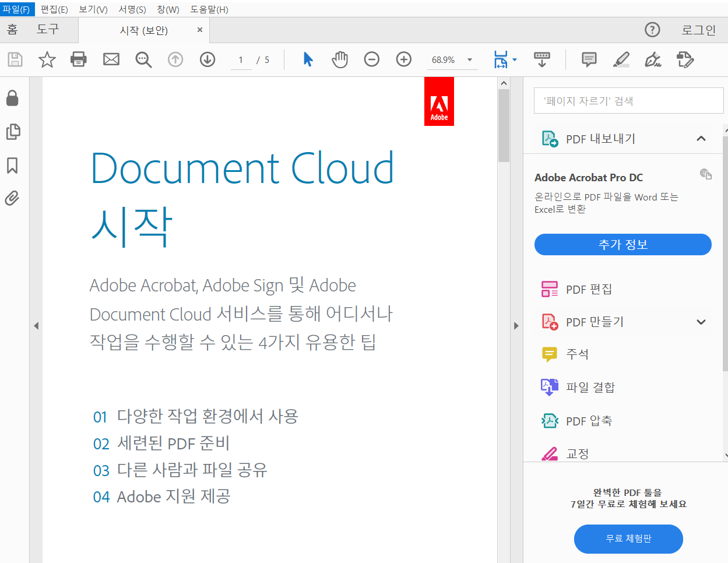Follow link 01 다양한 작업 환경에서 사용
Image resolution: width=728 pixels, height=563 pixels.
196,417
